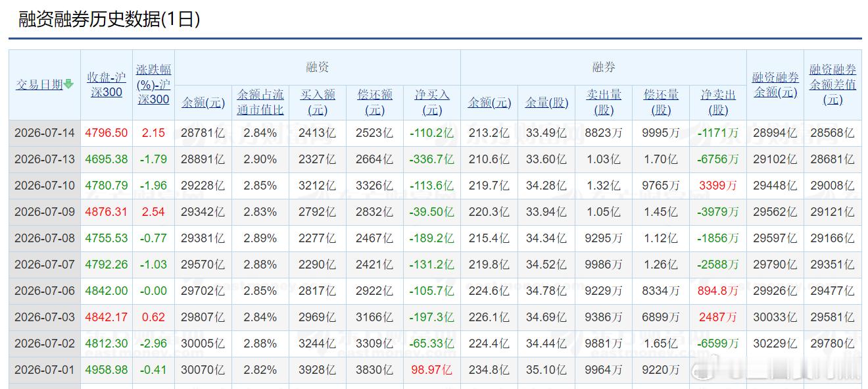Click repay volume 9995万
This screenshot has width=868, height=389.
tap(661, 133)
